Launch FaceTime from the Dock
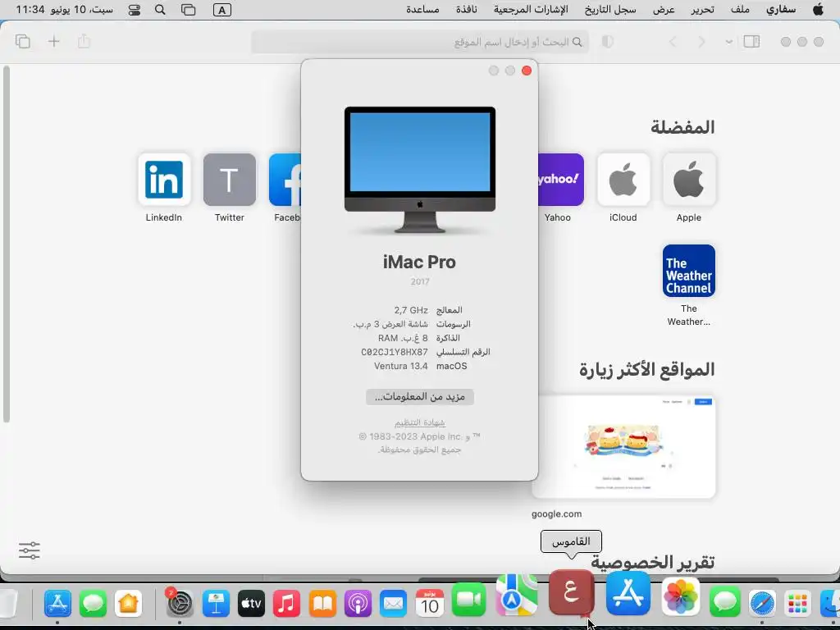840x630 pixels. click(x=468, y=600)
